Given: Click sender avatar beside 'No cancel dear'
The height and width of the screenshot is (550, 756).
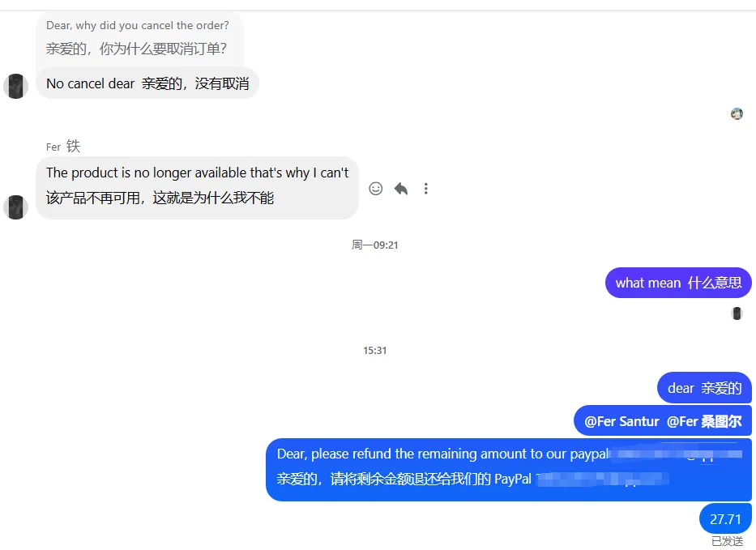Looking at the screenshot, I should click(16, 87).
